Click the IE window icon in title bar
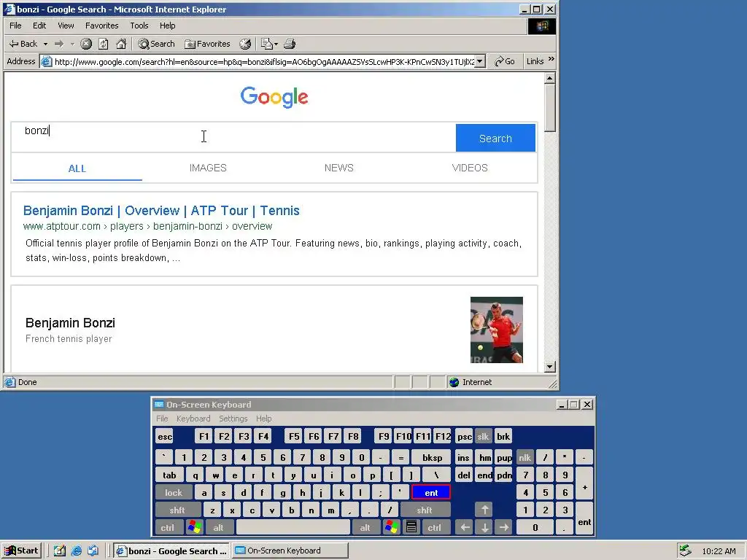This screenshot has height=560, width=747. click(x=9, y=9)
